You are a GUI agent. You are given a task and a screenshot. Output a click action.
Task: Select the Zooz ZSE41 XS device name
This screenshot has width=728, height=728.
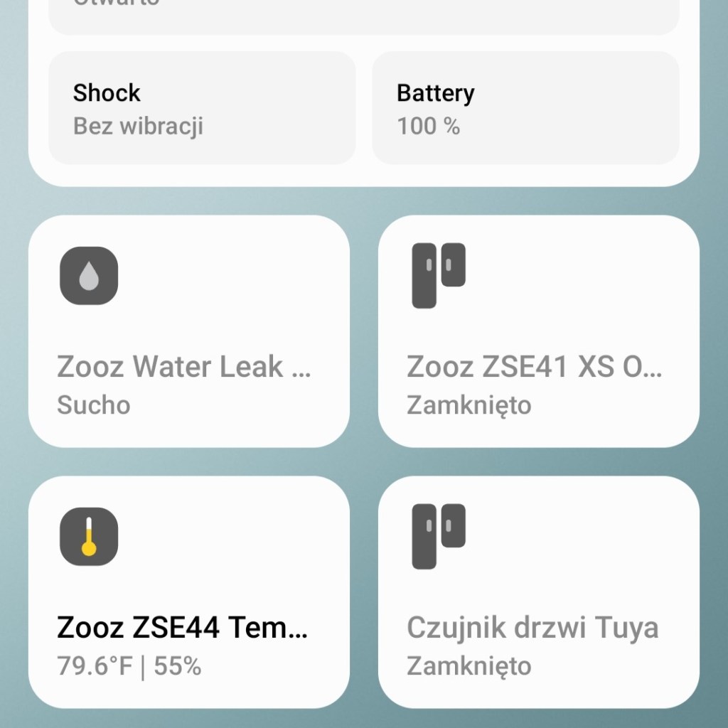tap(534, 368)
